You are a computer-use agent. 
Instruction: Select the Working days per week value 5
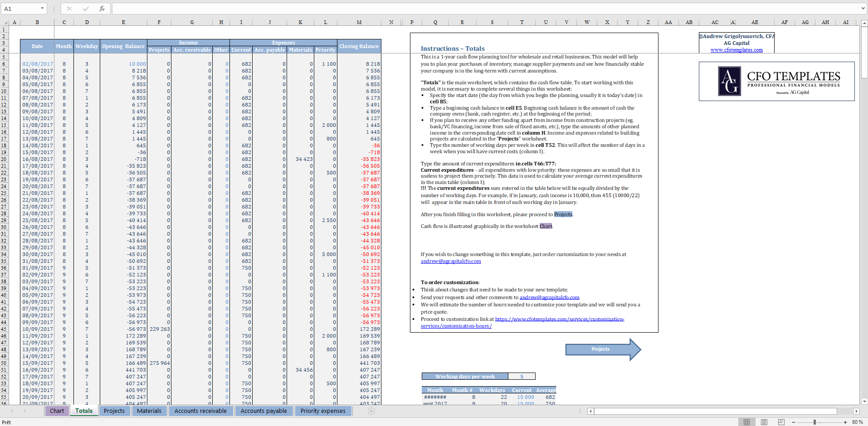pyautogui.click(x=522, y=376)
